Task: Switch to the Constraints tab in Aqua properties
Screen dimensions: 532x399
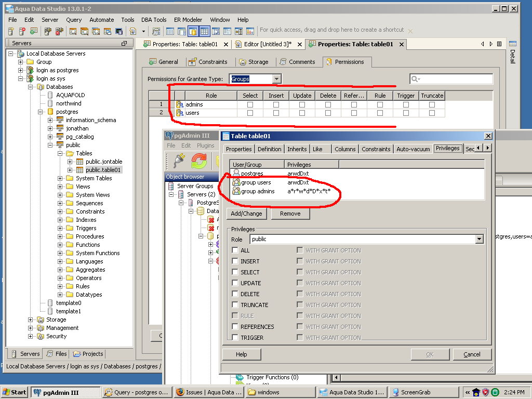Action: 208,62
